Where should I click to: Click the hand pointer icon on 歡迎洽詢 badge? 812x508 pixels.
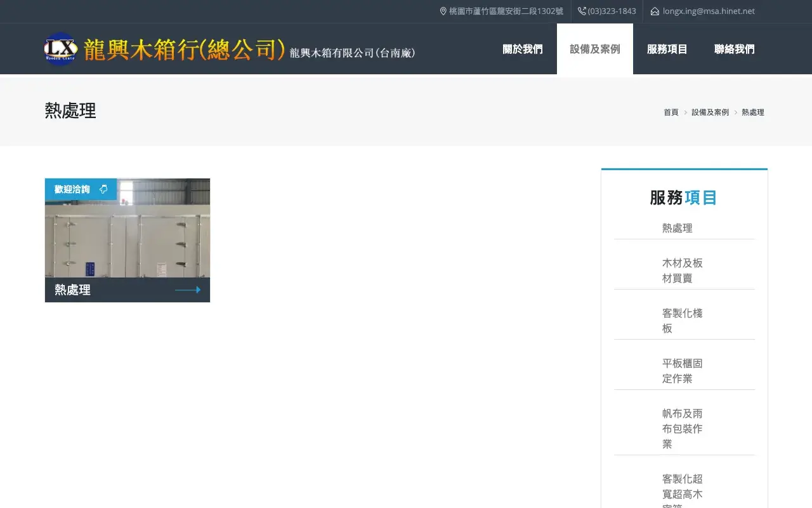pos(103,189)
